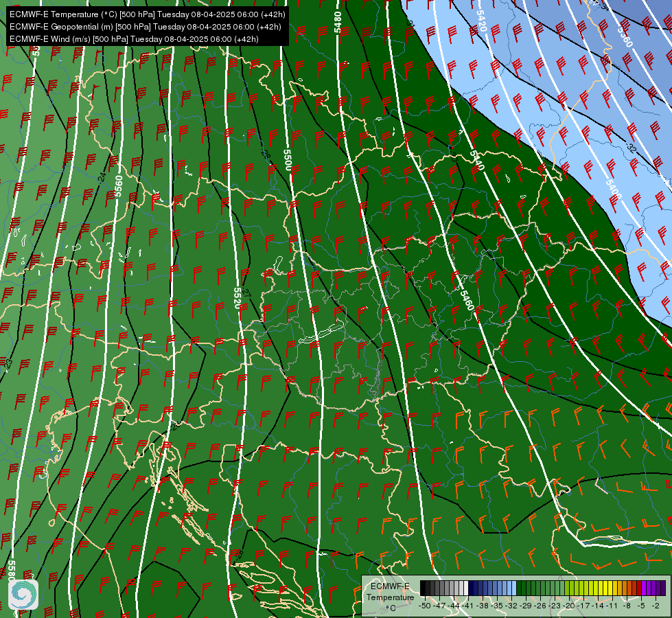This screenshot has width=672, height=618.
Task: Pick the darkest green legend swatch
Action: click(519, 588)
